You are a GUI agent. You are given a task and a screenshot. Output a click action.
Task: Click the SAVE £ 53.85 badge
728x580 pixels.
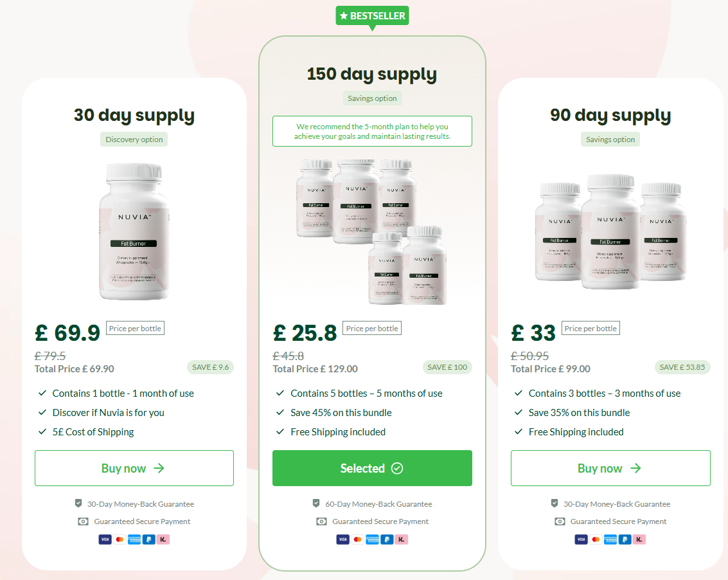682,367
